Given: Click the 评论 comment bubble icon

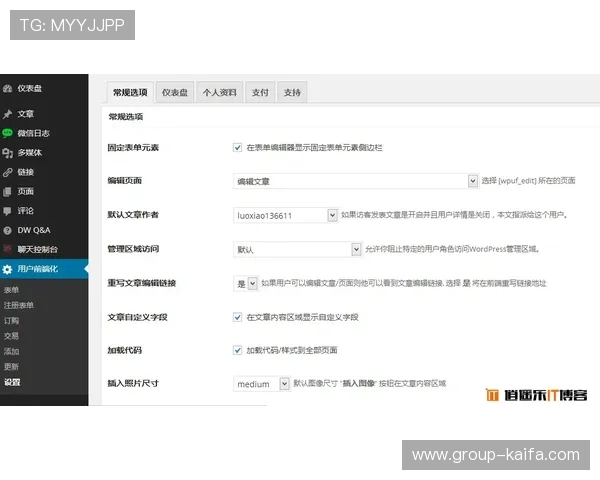Looking at the screenshot, I should [7, 211].
